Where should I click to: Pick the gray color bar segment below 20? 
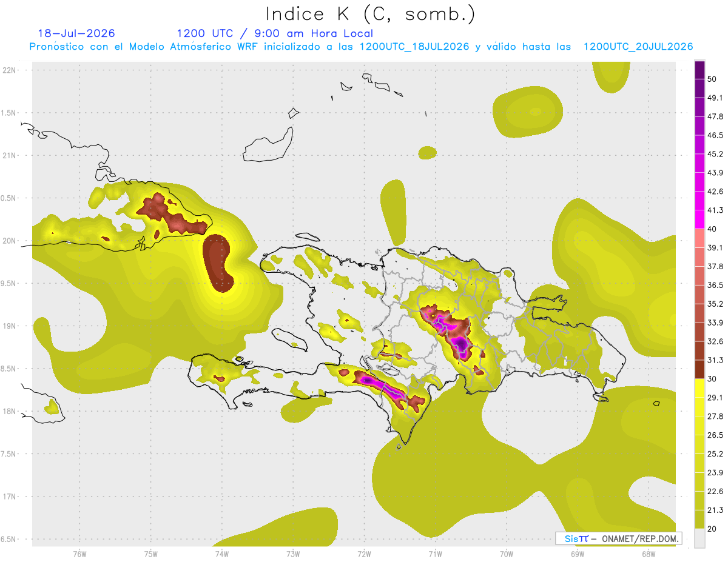699,538
